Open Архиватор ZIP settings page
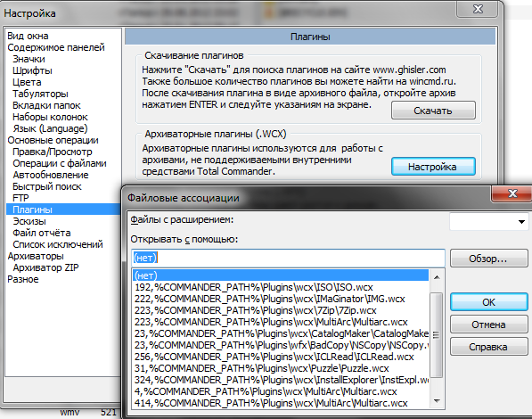This screenshot has height=419, width=532. tap(45, 267)
